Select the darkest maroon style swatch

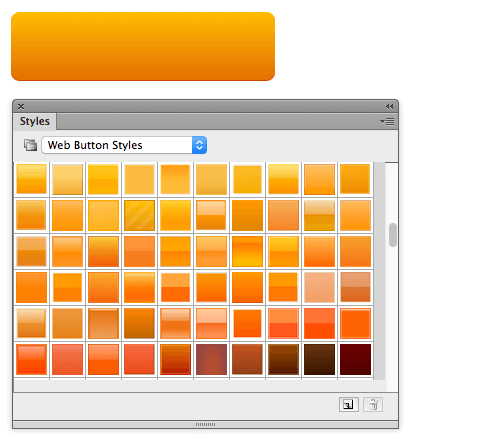coord(355,359)
